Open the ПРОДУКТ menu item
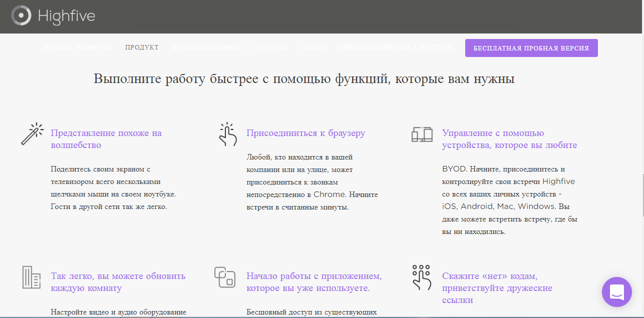 (142, 47)
